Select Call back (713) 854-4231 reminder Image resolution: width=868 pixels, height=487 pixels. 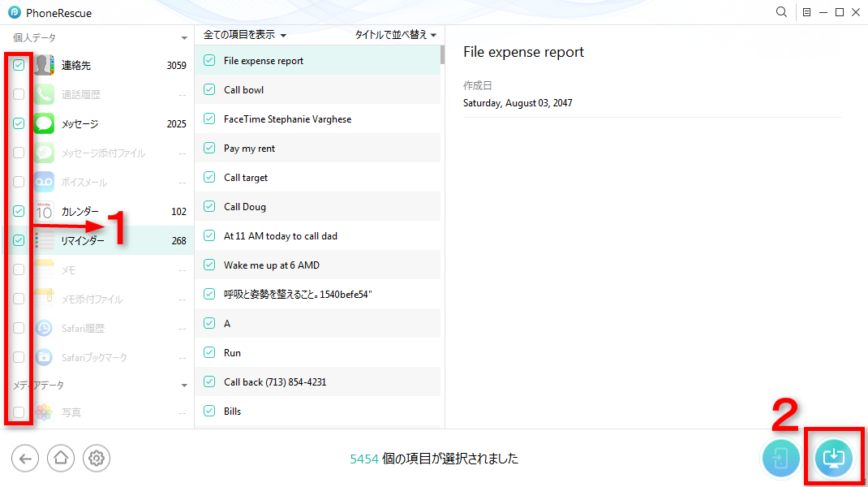318,381
